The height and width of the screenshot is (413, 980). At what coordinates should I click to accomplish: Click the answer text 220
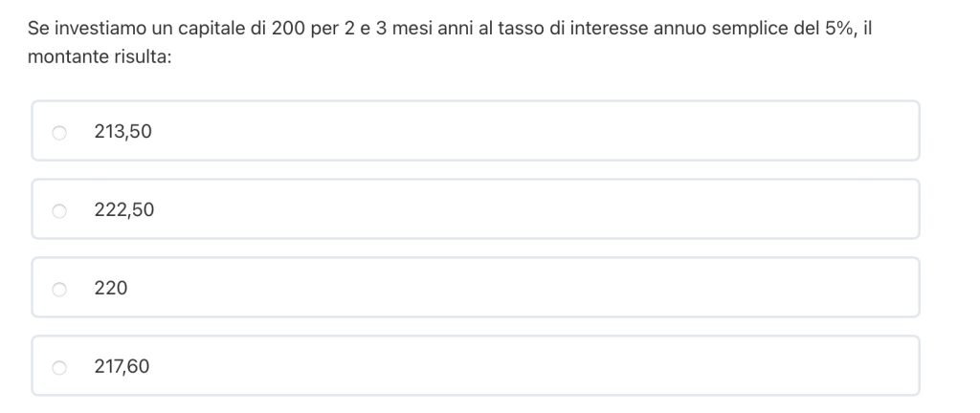(111, 289)
